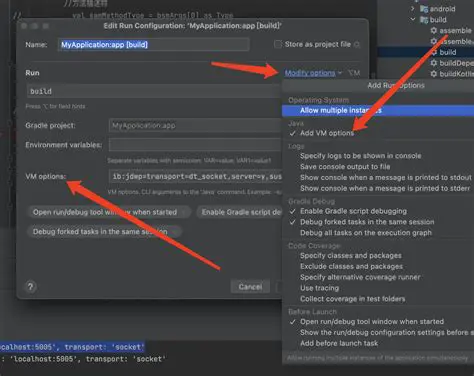Viewport: 474px width, 376px height.
Task: Click the Debug forked tasks in same session chip
Action: [104, 231]
